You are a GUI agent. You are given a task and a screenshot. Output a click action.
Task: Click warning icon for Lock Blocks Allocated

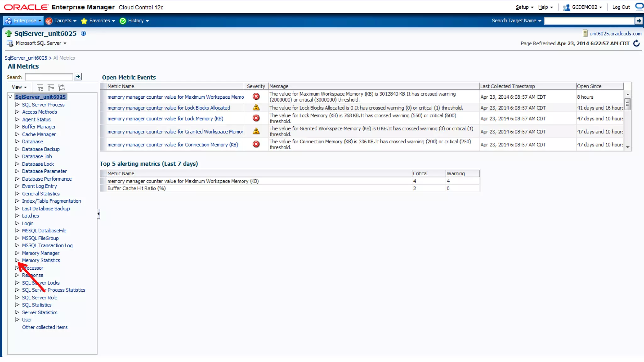pyautogui.click(x=256, y=107)
